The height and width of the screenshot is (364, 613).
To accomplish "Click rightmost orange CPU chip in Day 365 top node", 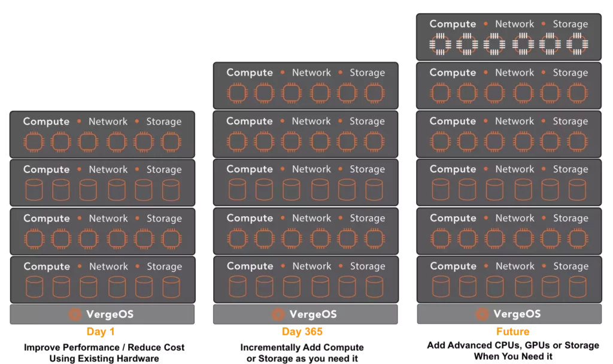I will [x=375, y=93].
